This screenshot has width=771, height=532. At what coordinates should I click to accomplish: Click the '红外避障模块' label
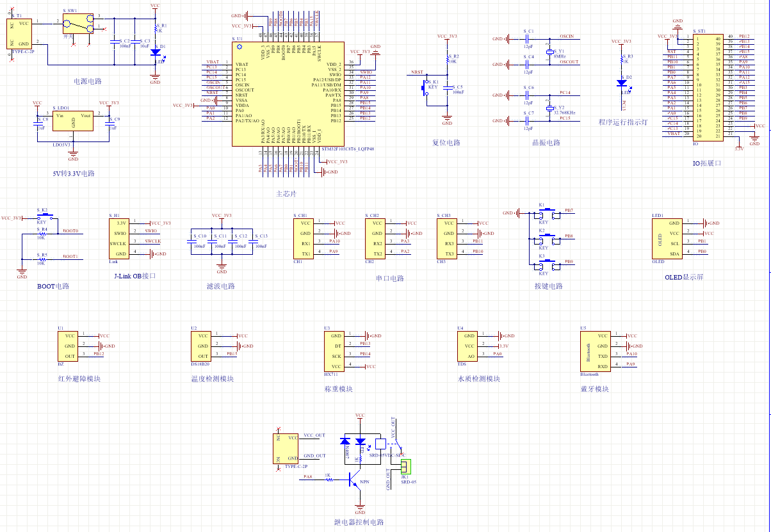pos(79,378)
